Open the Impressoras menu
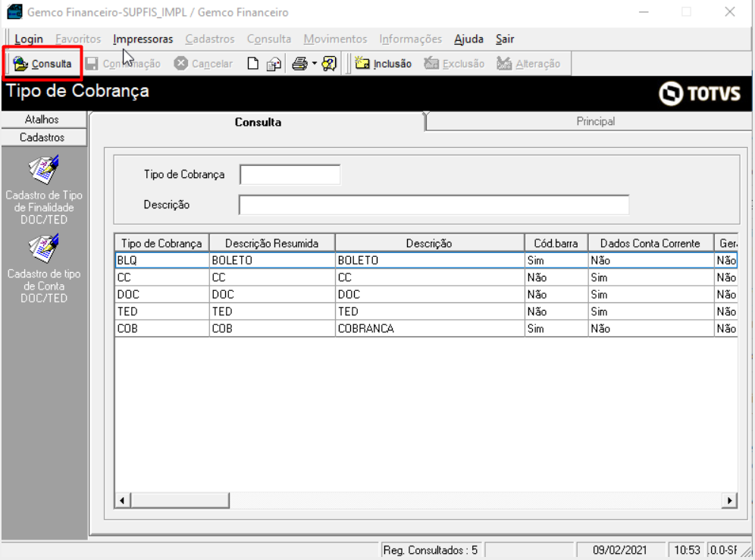755x560 pixels. point(143,39)
